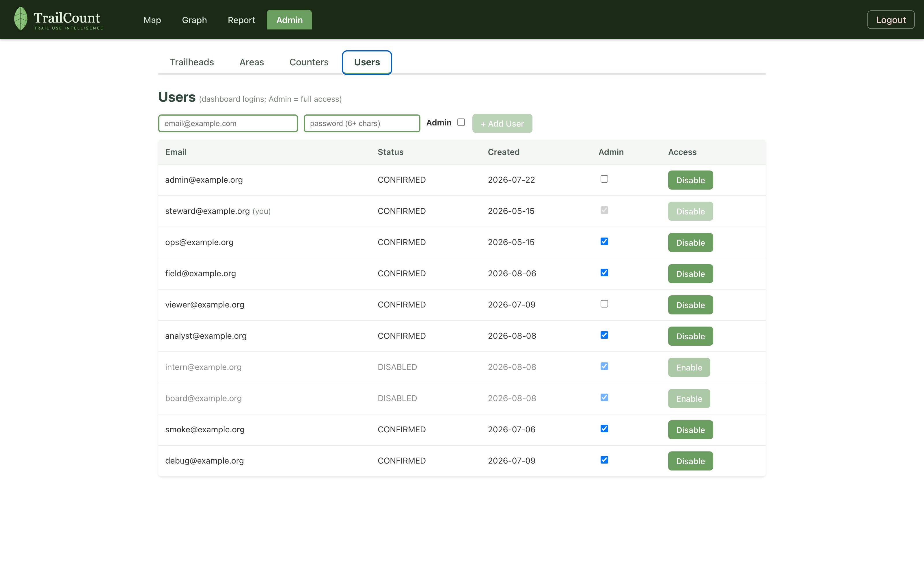
Task: Disable the smoke@example.org account
Action: pos(690,430)
